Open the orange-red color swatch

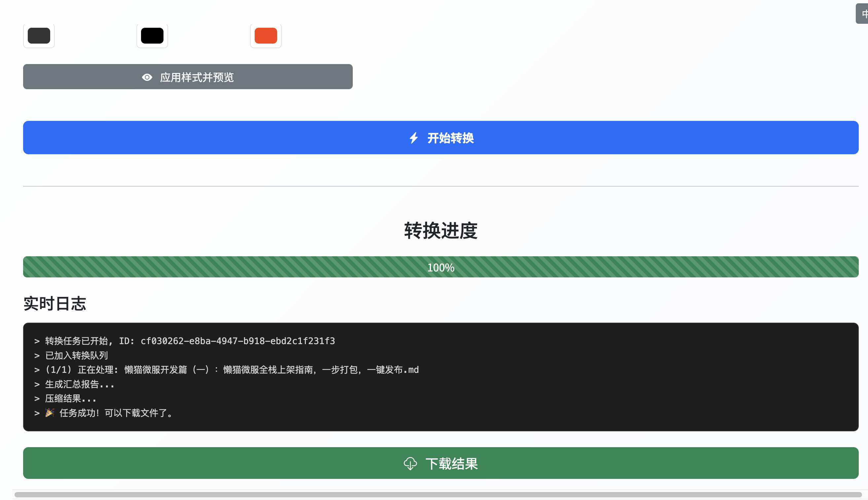(266, 36)
